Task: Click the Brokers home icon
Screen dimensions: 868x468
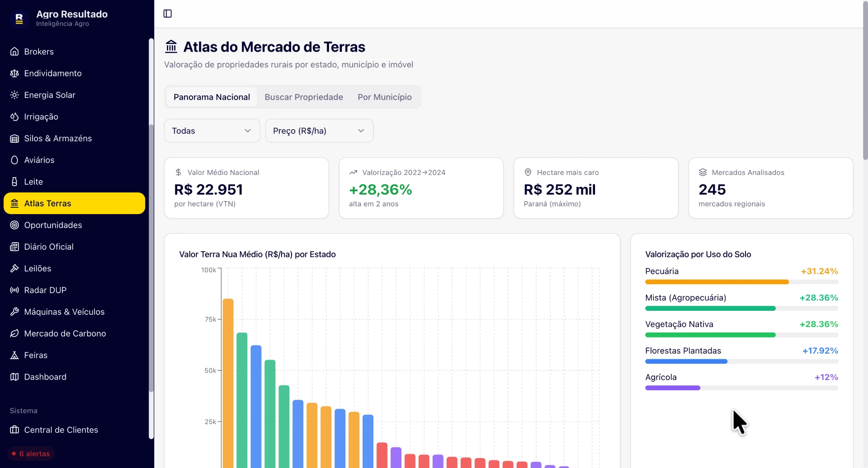Action: click(14, 51)
